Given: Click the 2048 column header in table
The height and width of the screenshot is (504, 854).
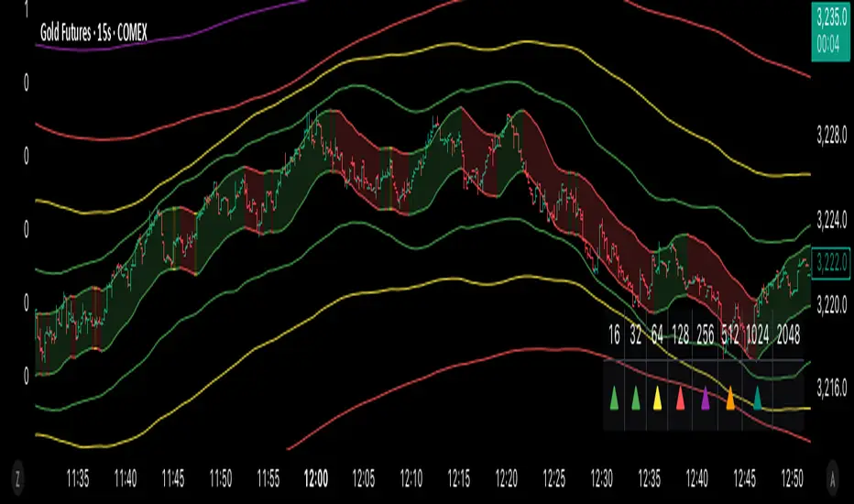Looking at the screenshot, I should tap(788, 335).
